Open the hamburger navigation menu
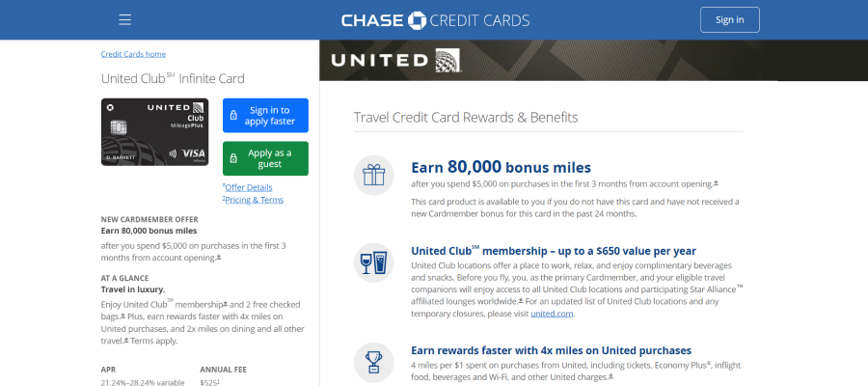This screenshot has height=386, width=868. [125, 20]
